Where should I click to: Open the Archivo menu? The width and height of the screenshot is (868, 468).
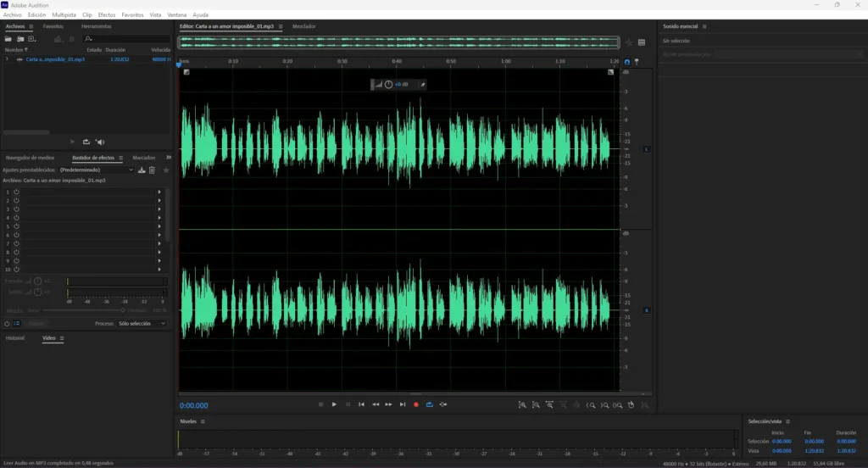pos(12,15)
